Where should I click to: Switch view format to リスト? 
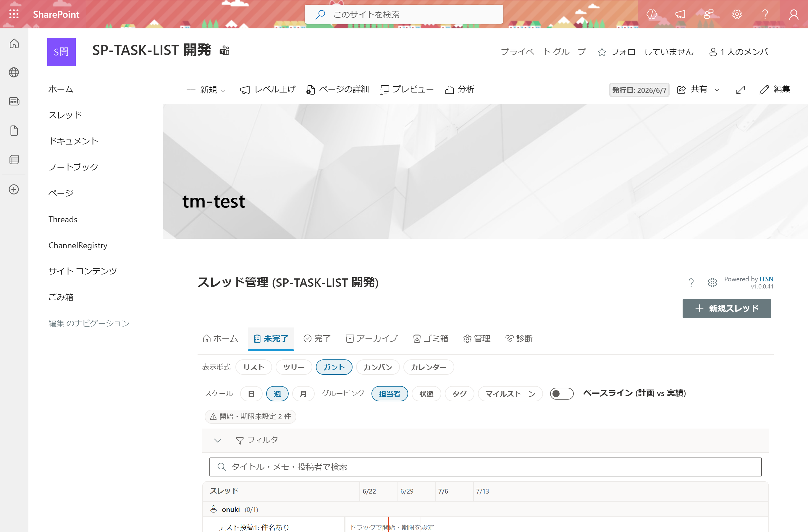(x=253, y=367)
